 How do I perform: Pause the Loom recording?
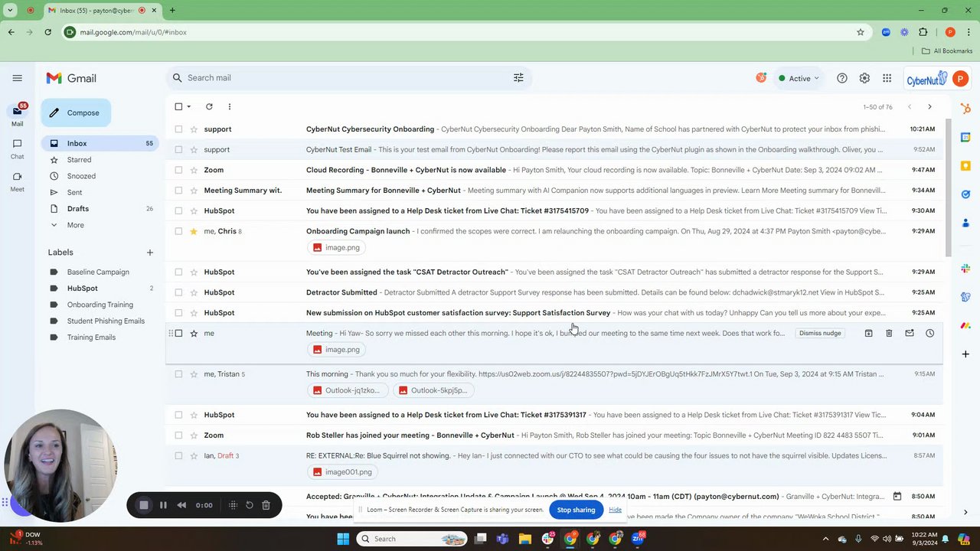(x=163, y=505)
